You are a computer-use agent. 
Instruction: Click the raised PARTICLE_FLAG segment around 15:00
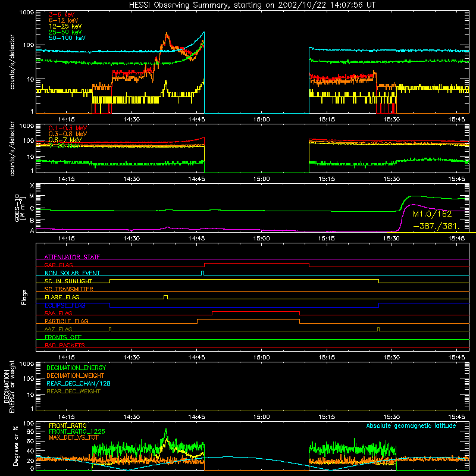[x=248, y=320]
